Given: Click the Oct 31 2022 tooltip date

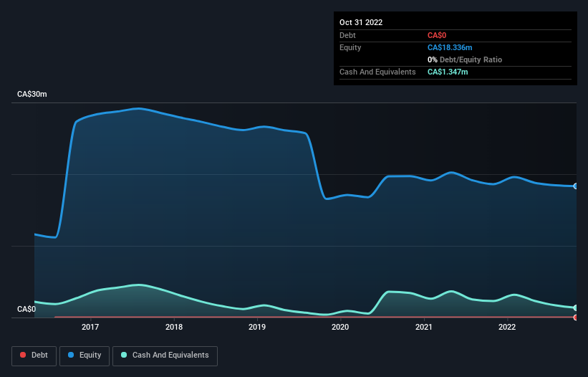Looking at the screenshot, I should pyautogui.click(x=361, y=22).
